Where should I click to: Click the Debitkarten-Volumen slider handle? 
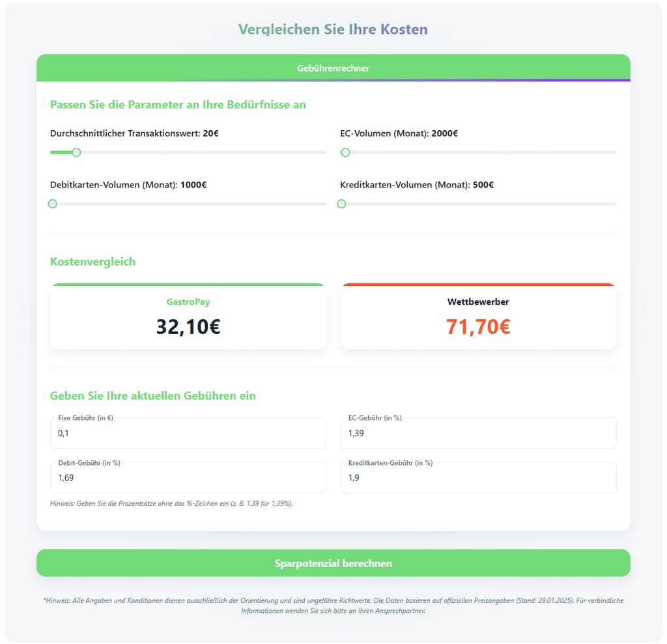point(53,204)
